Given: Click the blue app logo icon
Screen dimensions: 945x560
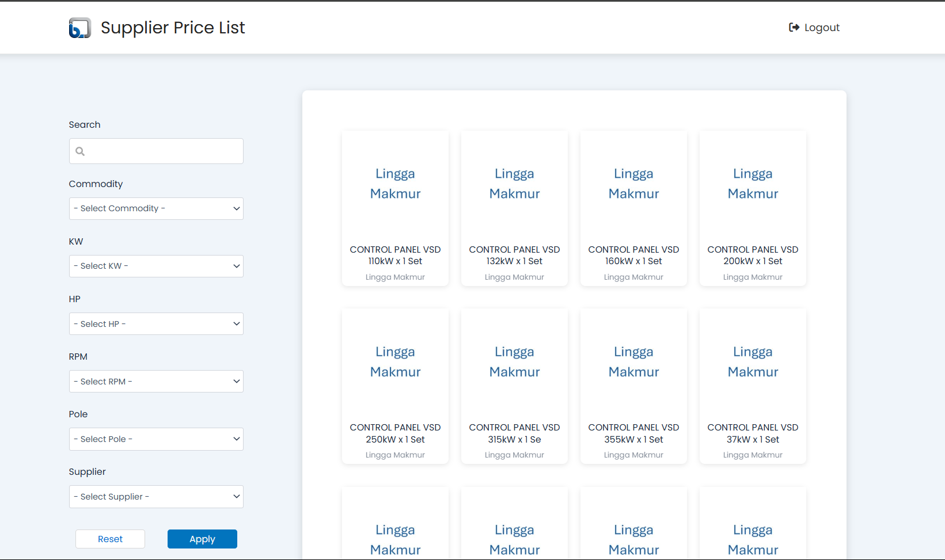Looking at the screenshot, I should point(79,28).
